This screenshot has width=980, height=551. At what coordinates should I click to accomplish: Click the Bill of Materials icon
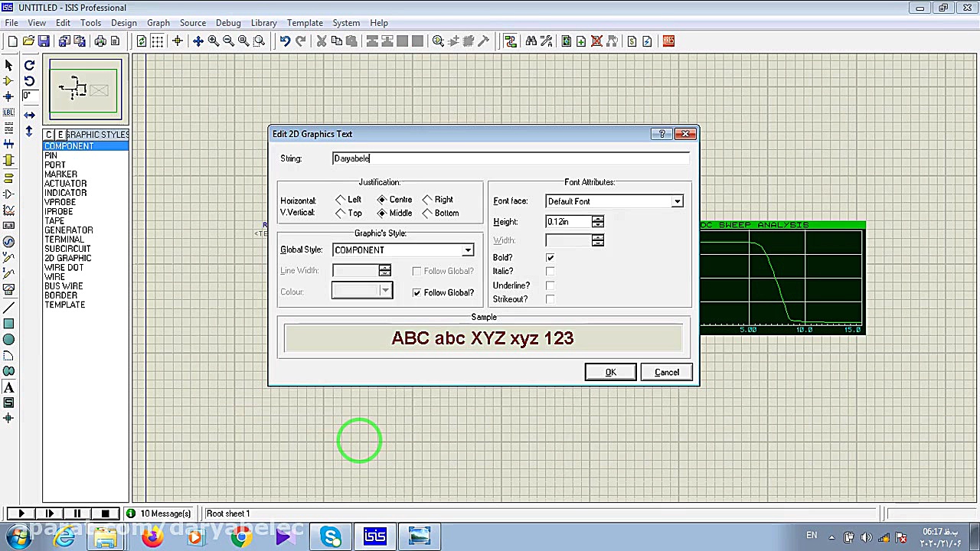[632, 41]
